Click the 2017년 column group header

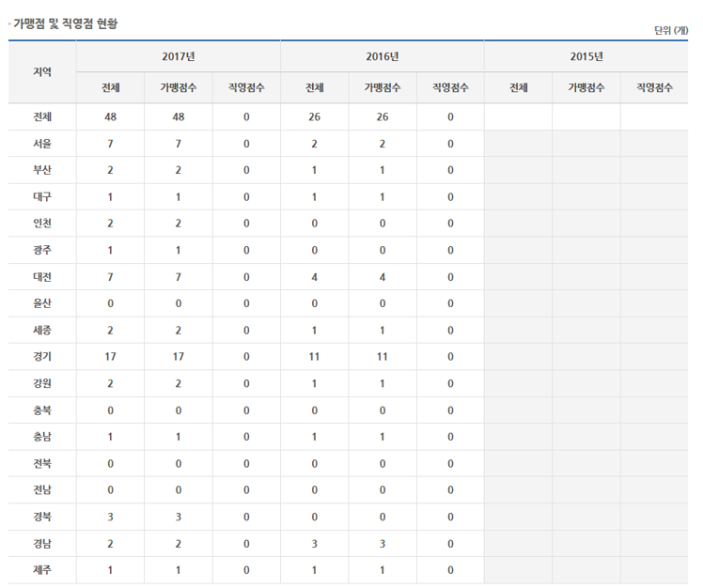tap(178, 56)
